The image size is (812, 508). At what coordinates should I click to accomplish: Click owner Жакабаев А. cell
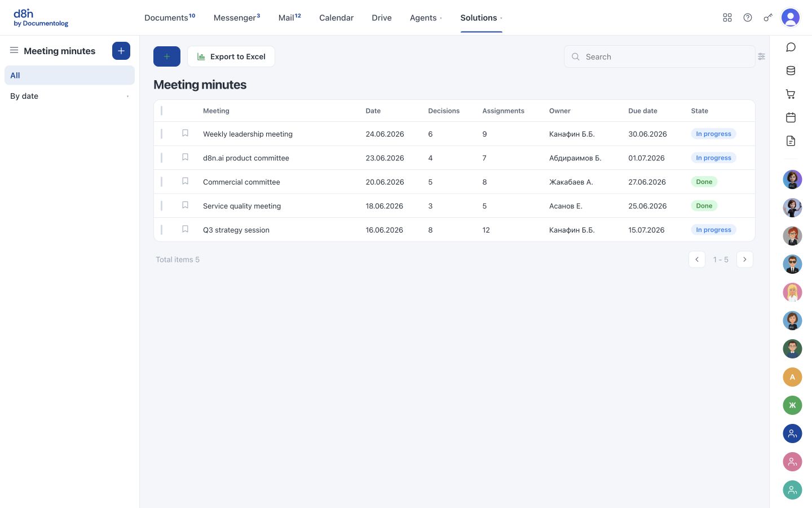pyautogui.click(x=571, y=182)
